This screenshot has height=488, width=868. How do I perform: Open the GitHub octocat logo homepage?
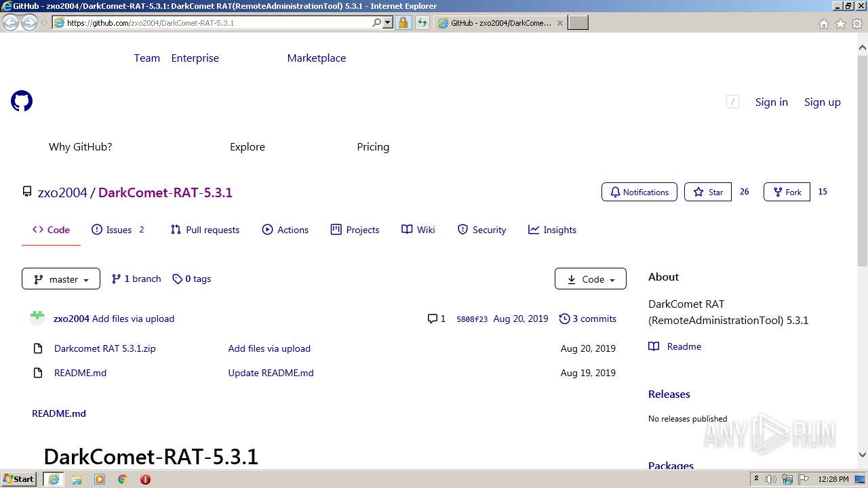click(22, 102)
